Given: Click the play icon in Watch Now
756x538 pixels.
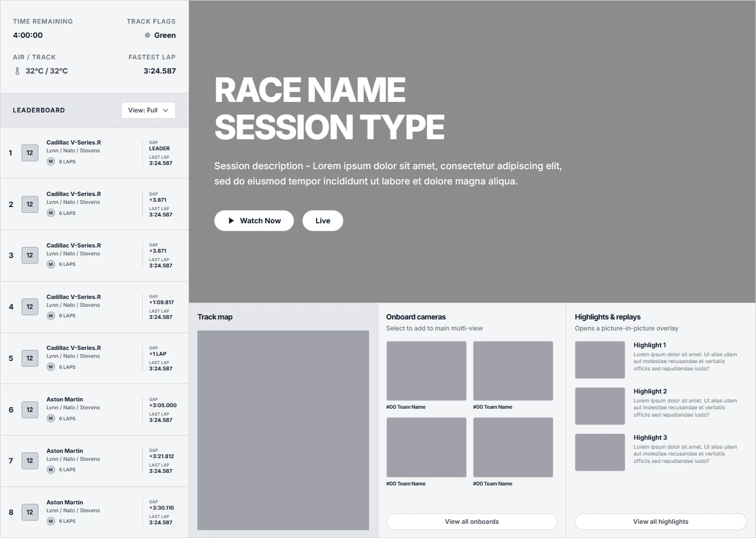Looking at the screenshot, I should click(231, 221).
